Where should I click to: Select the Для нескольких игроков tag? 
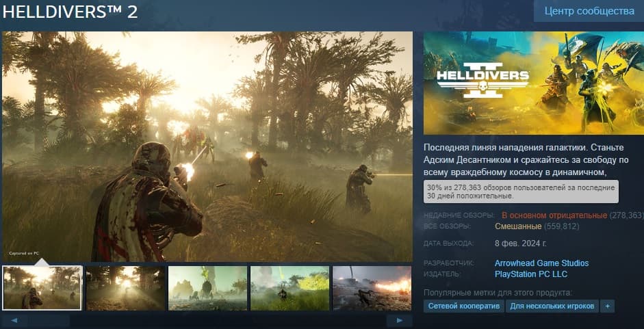552,306
